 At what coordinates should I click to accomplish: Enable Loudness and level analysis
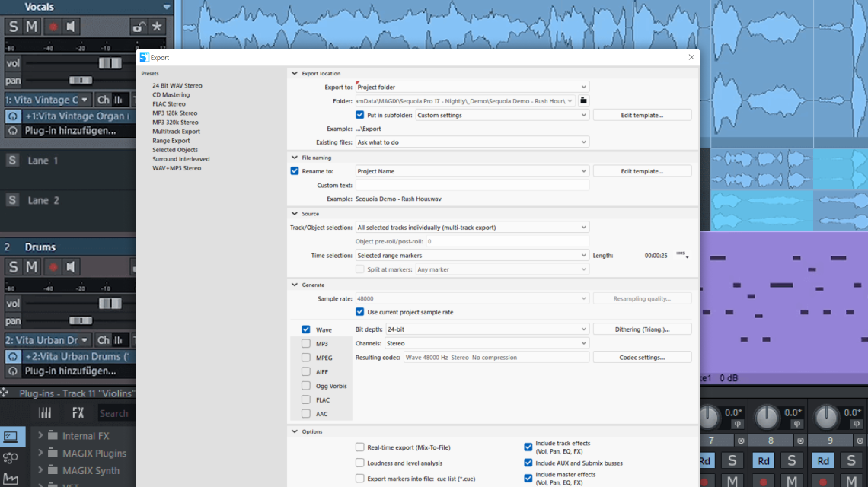click(x=360, y=463)
